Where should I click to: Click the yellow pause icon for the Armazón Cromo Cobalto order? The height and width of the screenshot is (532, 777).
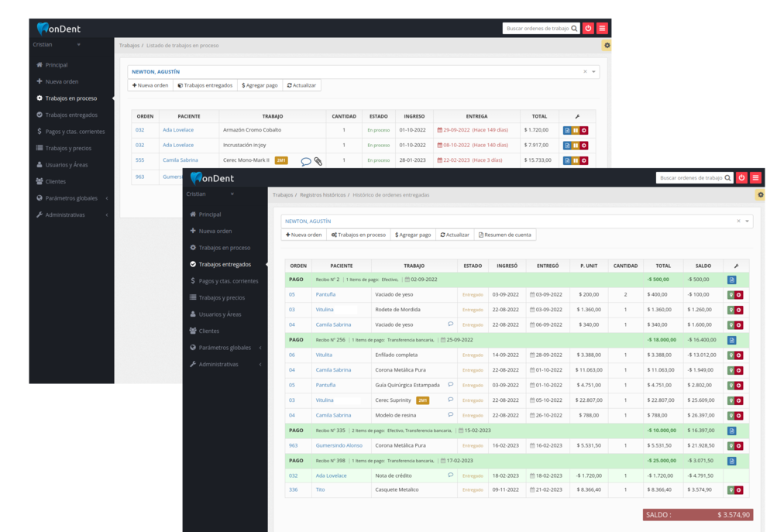[x=576, y=130]
